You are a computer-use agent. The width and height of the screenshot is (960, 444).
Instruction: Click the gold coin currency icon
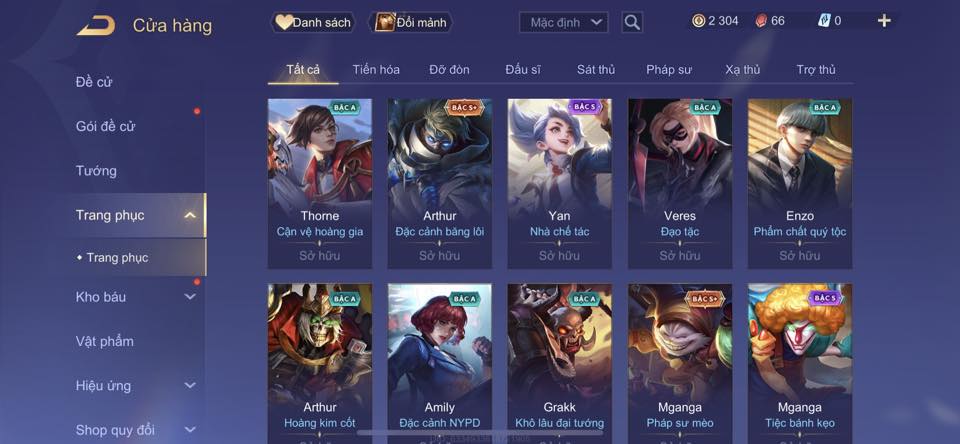click(699, 21)
